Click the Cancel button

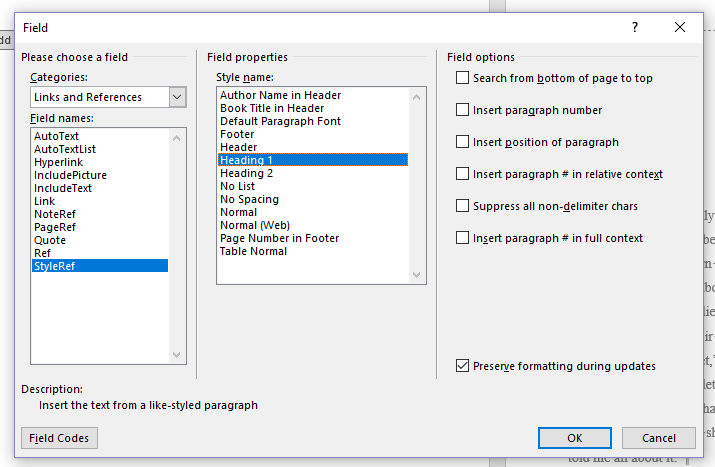point(658,438)
